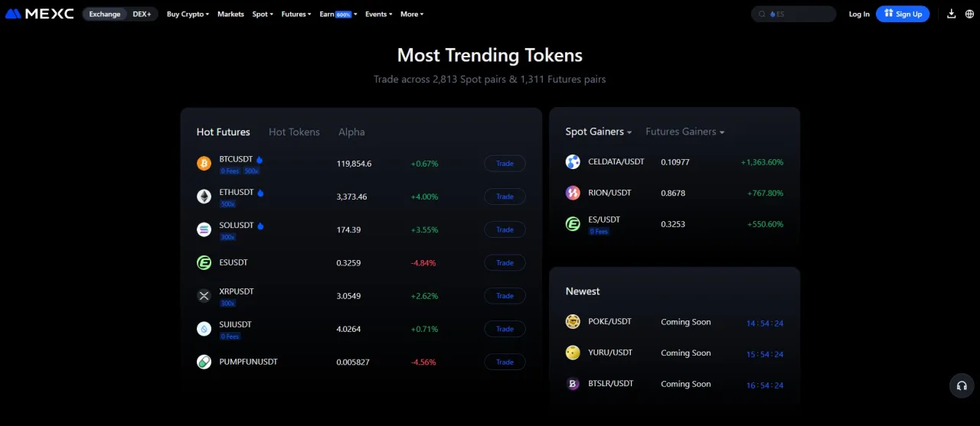980x426 pixels.
Task: Click Trade button for BTCUSDT
Action: pos(505,163)
